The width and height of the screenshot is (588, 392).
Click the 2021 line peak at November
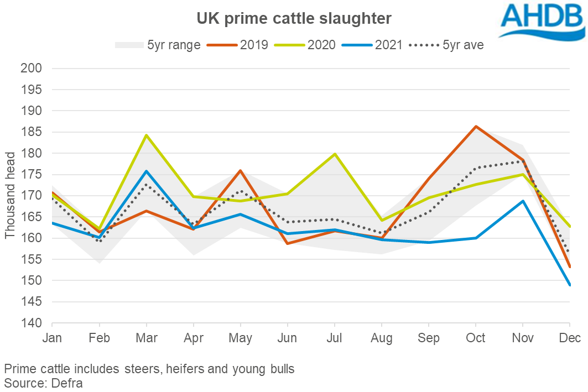tap(523, 201)
